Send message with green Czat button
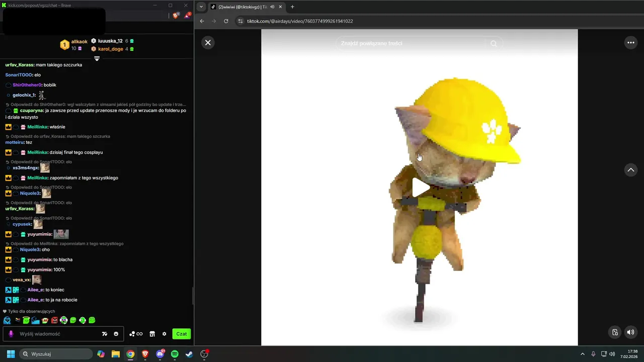Image resolution: width=644 pixels, height=362 pixels. pos(182,334)
